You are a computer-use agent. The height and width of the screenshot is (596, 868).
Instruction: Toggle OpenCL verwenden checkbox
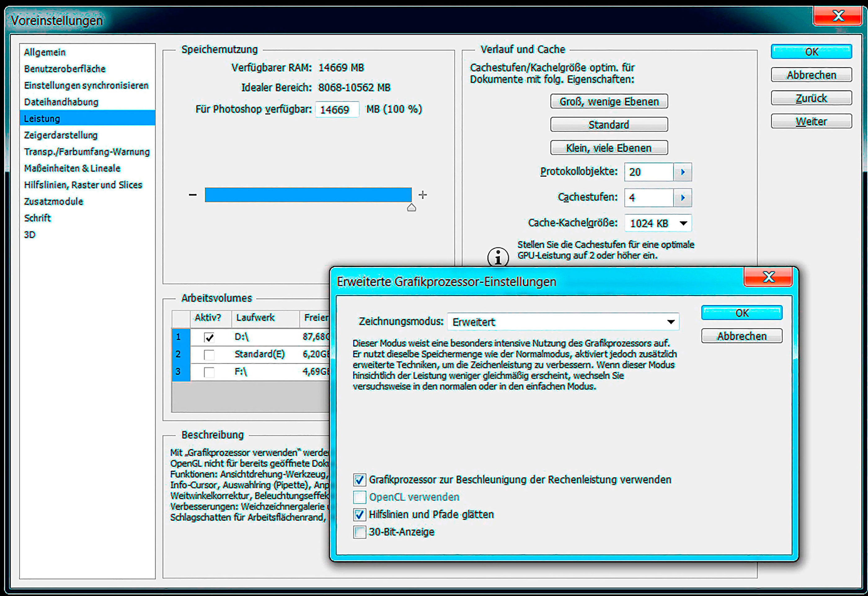click(359, 497)
